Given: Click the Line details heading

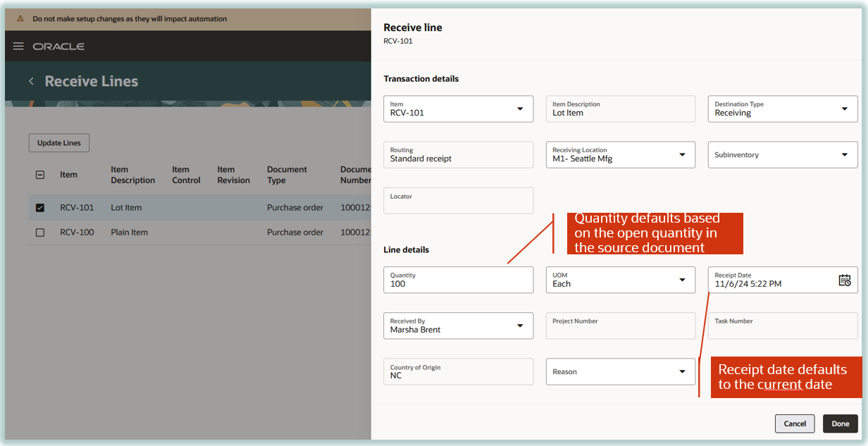Looking at the screenshot, I should coord(407,249).
